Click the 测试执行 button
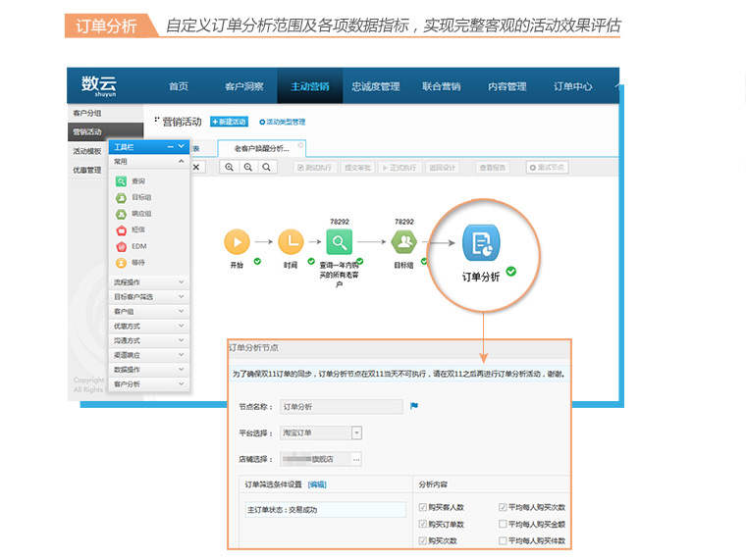The width and height of the screenshot is (746, 560). pos(315,168)
